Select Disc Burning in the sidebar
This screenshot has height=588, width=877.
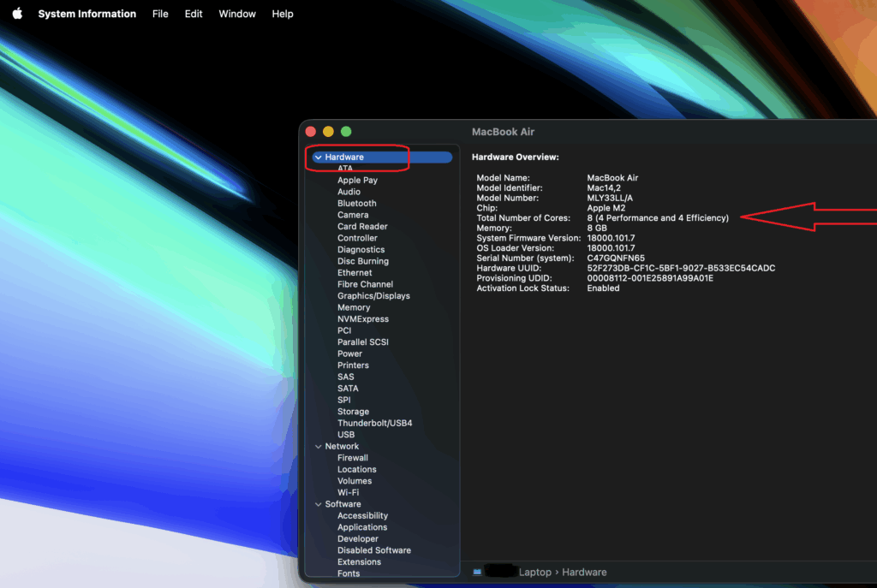[363, 261]
